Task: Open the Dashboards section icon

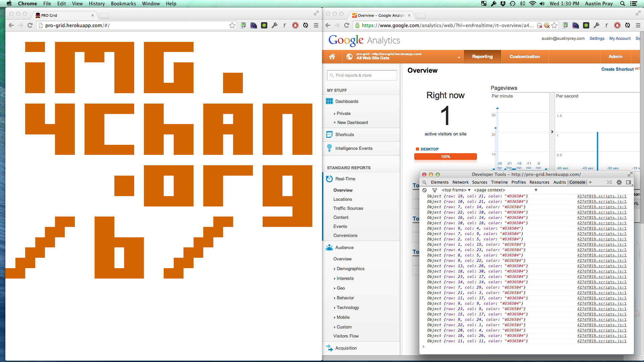Action: [x=329, y=101]
